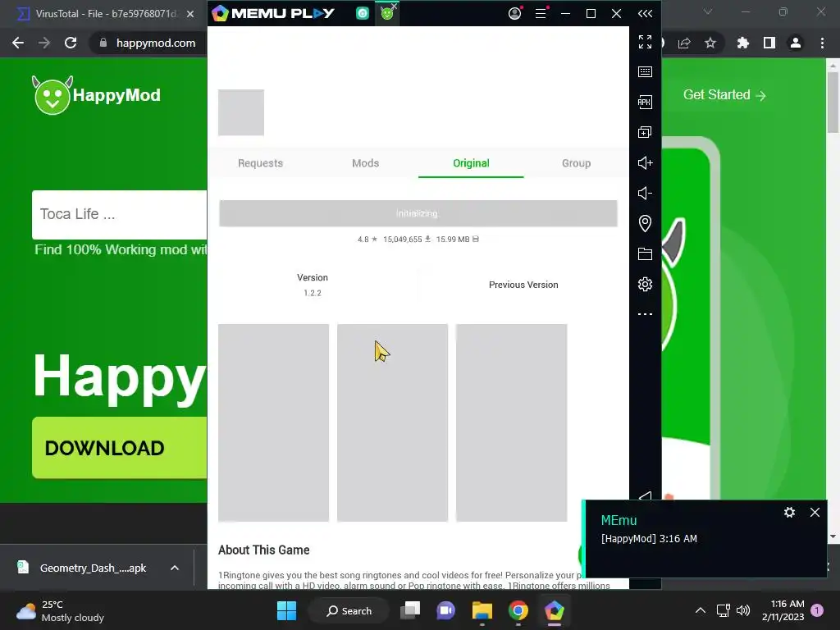Switch to the MEmu home tab icon

363,13
